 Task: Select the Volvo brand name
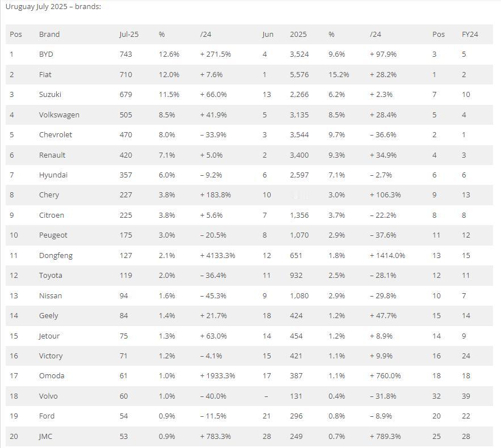coord(48,396)
